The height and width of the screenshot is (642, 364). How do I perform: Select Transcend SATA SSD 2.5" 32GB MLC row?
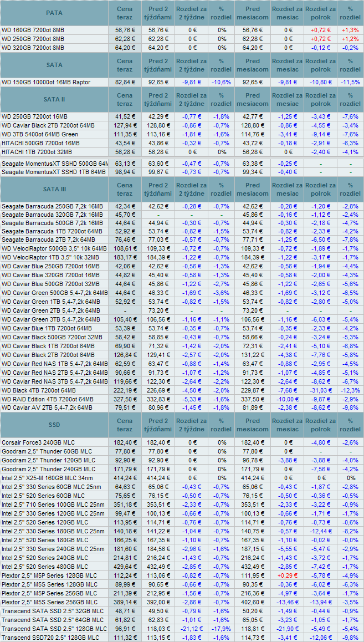tap(53, 612)
